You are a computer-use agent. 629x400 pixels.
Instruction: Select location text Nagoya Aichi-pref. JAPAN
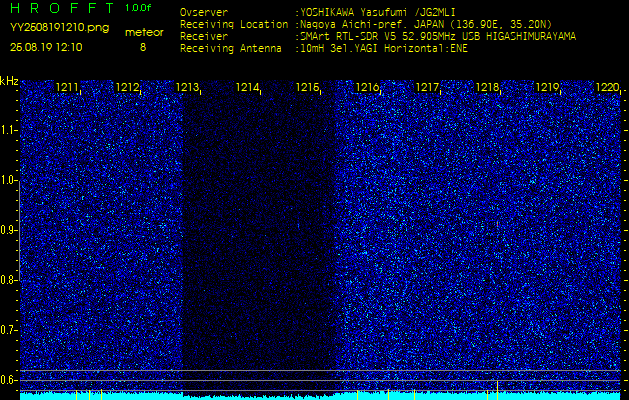pos(371,24)
